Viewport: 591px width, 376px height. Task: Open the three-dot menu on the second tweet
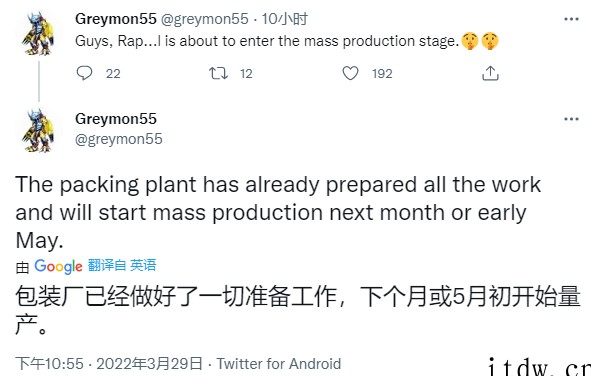[571, 119]
